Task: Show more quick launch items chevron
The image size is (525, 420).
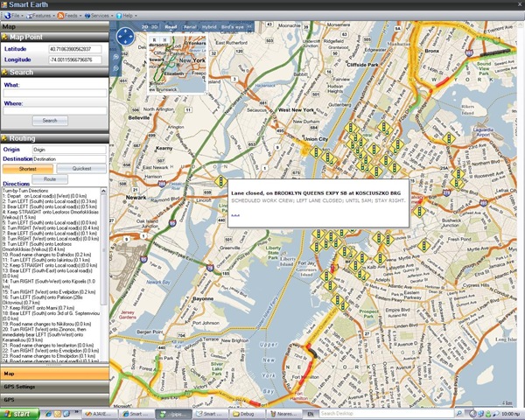Action: [77, 412]
